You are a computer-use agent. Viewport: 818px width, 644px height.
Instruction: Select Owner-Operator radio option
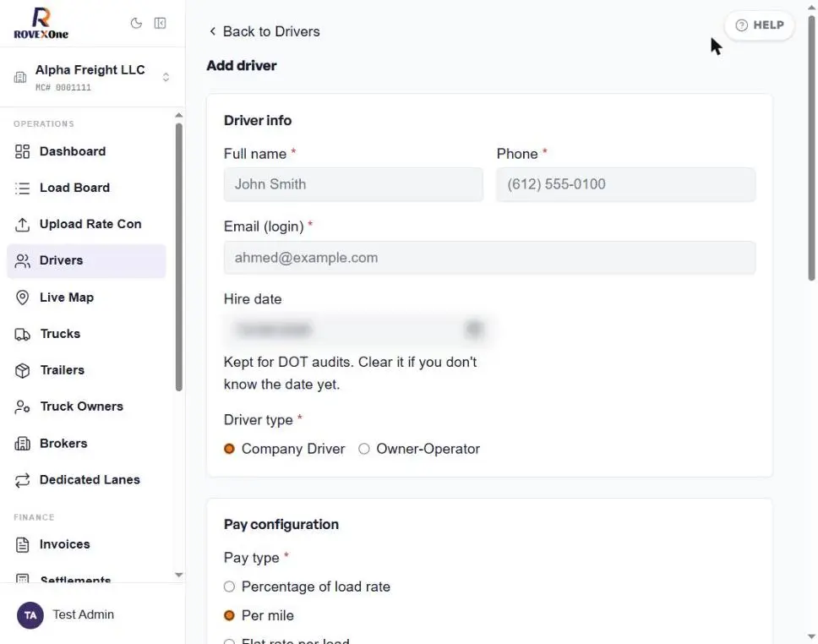coord(364,449)
